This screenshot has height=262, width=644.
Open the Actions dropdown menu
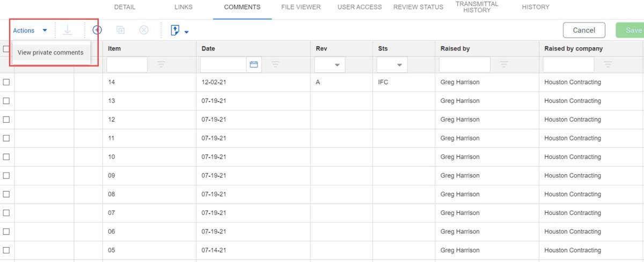pos(30,31)
